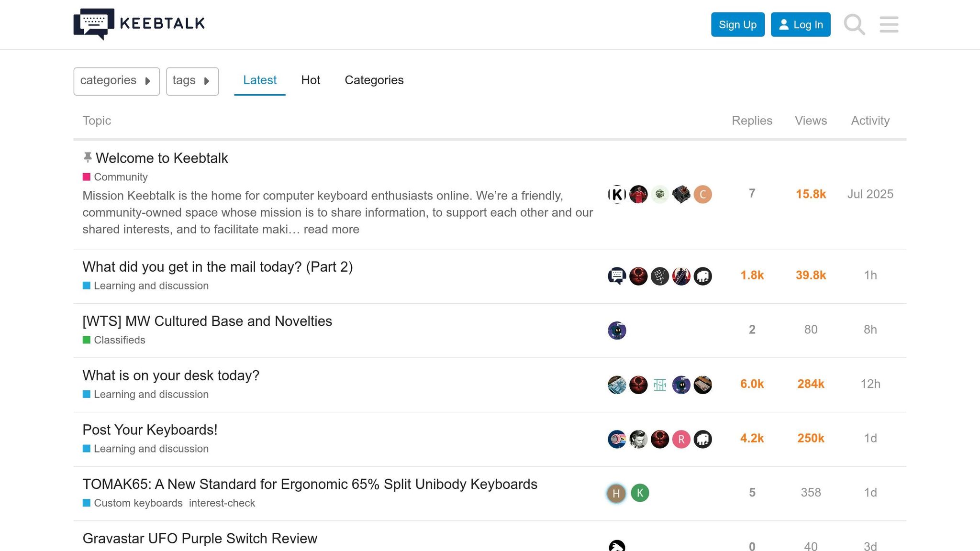Click the orange C avatar in Welcome row
This screenshot has width=980, height=551.
point(702,194)
